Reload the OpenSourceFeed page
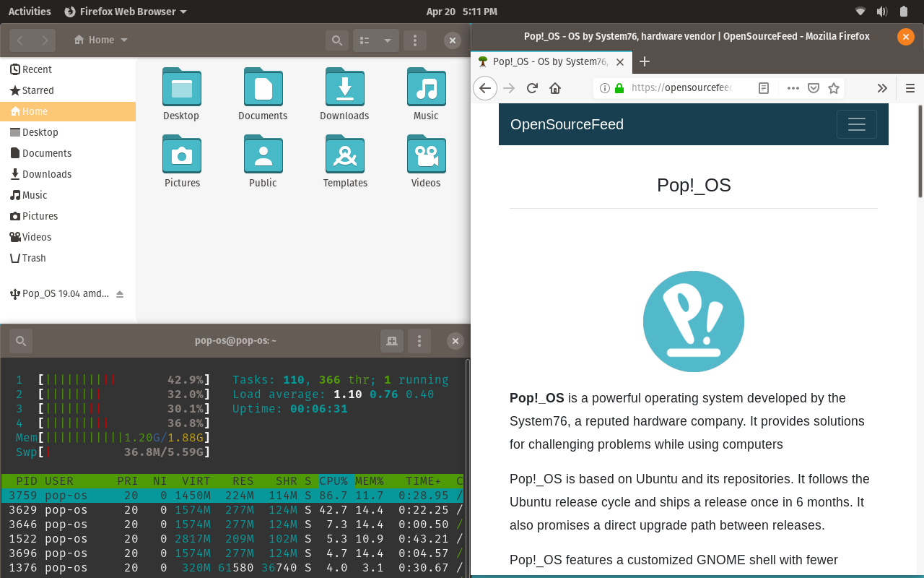The width and height of the screenshot is (924, 578). point(532,87)
